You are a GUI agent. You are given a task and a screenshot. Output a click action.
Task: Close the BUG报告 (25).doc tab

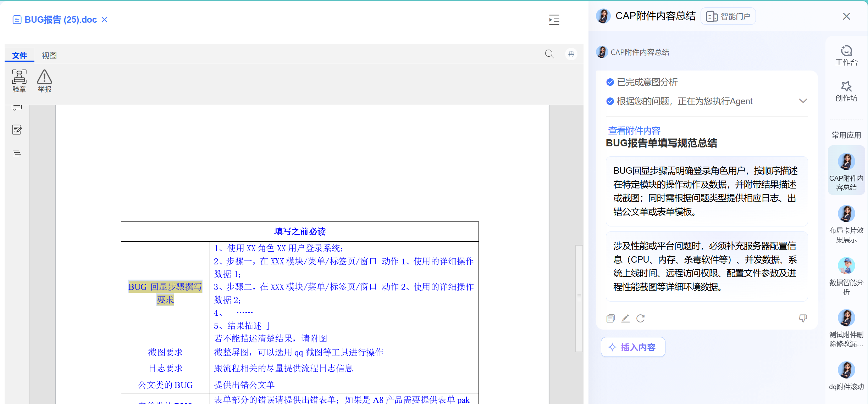tap(104, 19)
